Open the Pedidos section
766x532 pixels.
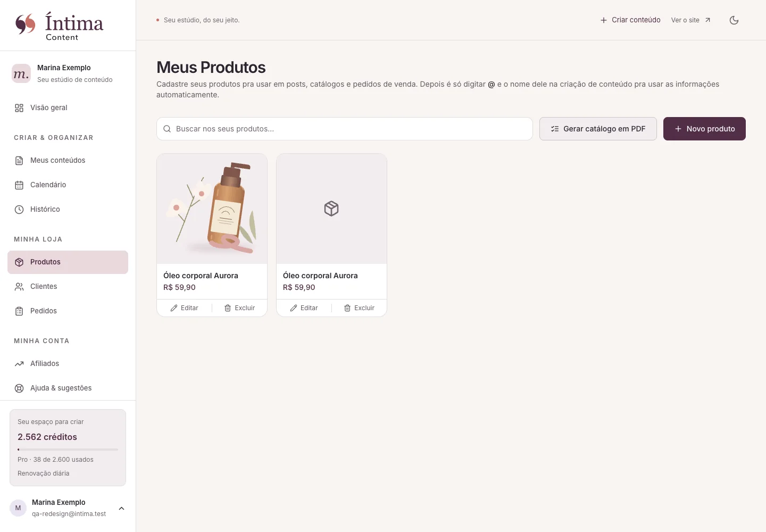[68, 311]
